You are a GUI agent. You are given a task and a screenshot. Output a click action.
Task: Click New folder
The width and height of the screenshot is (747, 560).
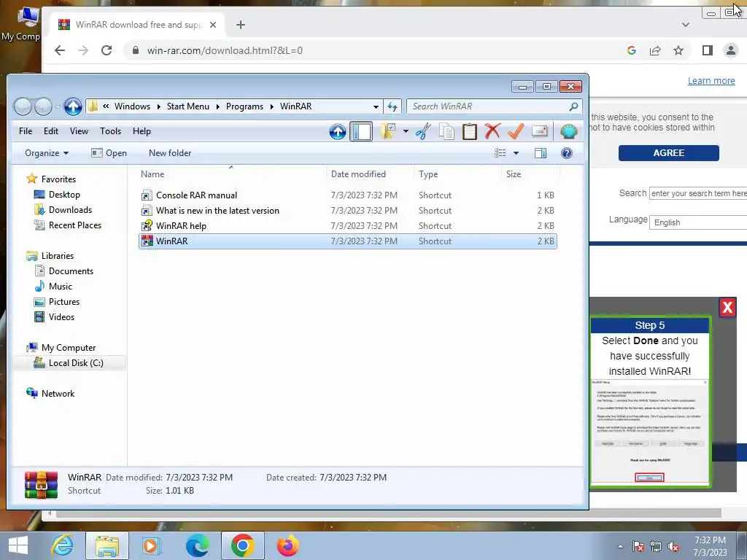point(170,153)
